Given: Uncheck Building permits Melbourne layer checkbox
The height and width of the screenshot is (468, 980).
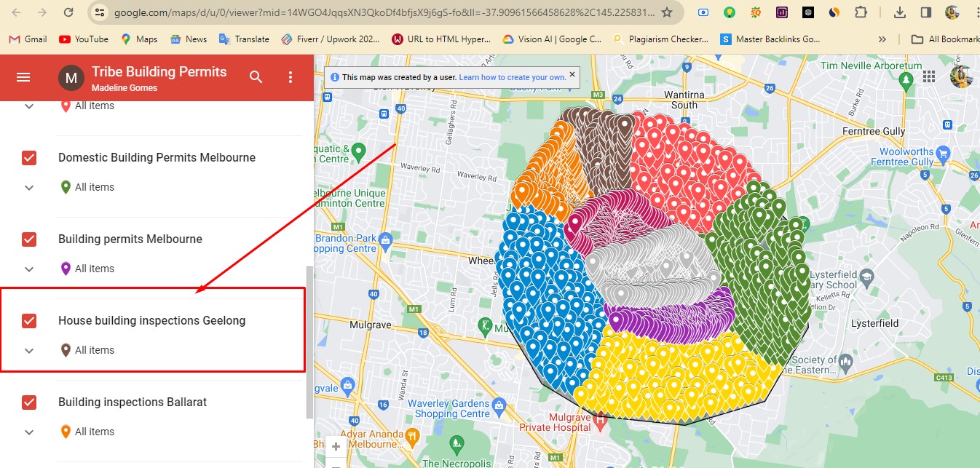Looking at the screenshot, I should tap(29, 239).
